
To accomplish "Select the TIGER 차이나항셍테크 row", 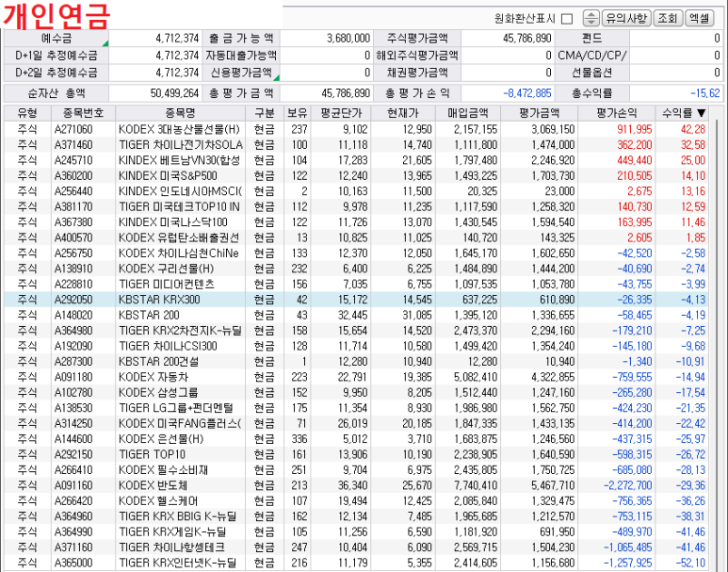I will 358,547.
